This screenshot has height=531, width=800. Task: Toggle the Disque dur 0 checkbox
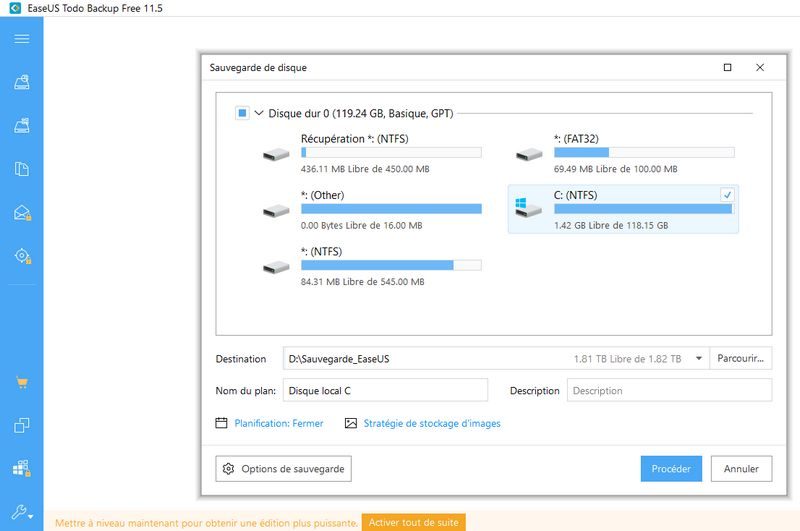242,113
